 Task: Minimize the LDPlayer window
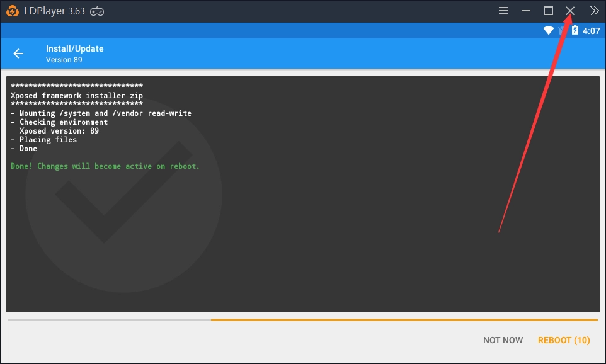pyautogui.click(x=527, y=10)
